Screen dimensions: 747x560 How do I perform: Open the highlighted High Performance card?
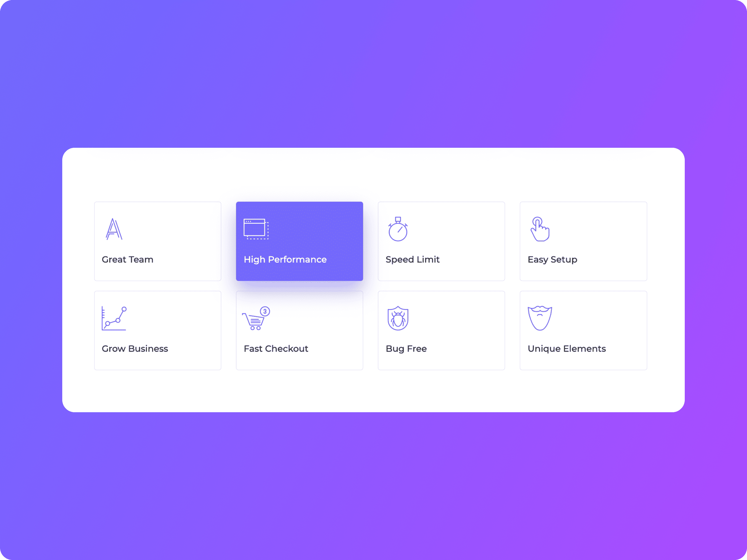click(299, 241)
